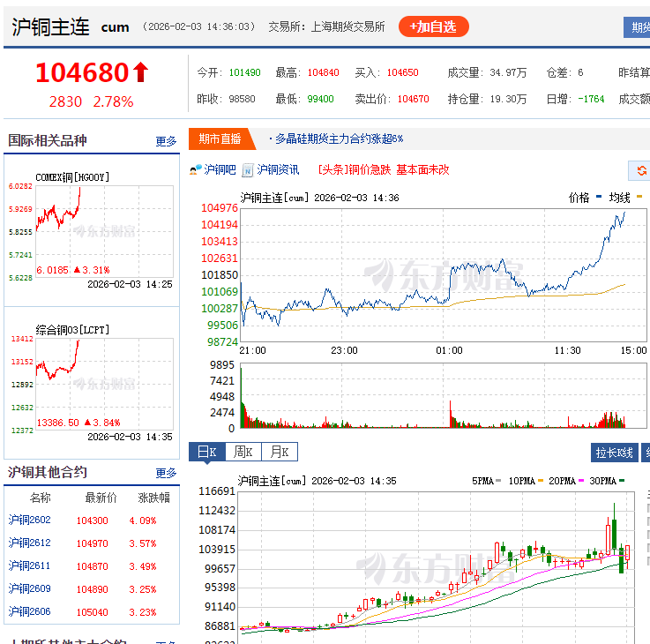Screen dimensions: 650x644
Task: Click exchange name 上海期货交易所
Action: coord(347,27)
